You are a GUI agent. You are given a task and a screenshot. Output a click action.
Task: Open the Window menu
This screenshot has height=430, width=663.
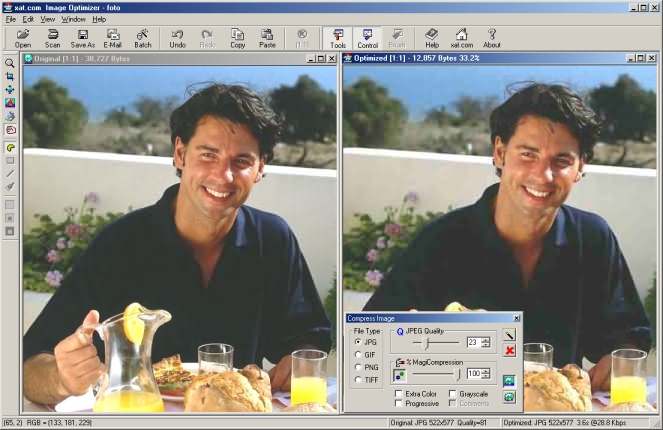[x=73, y=19]
